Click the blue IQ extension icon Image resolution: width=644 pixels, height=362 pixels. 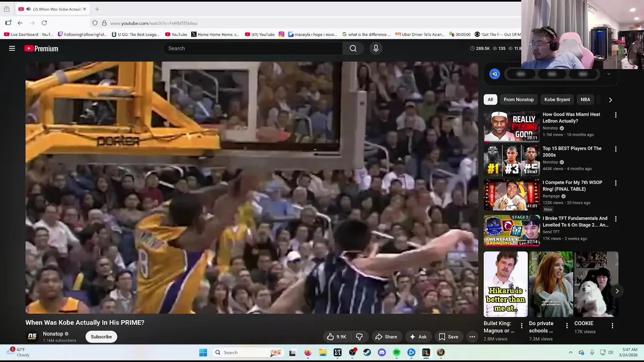pos(495,74)
